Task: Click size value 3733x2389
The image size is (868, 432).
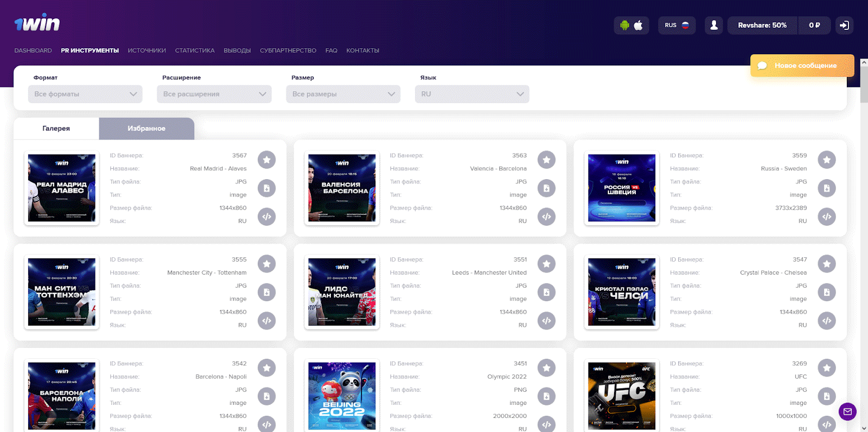Action: [791, 208]
